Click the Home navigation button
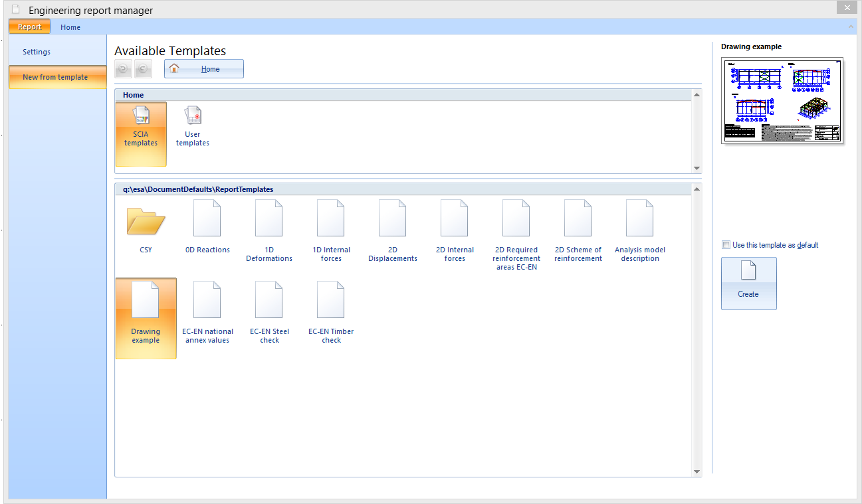This screenshot has height=504, width=862. [204, 69]
